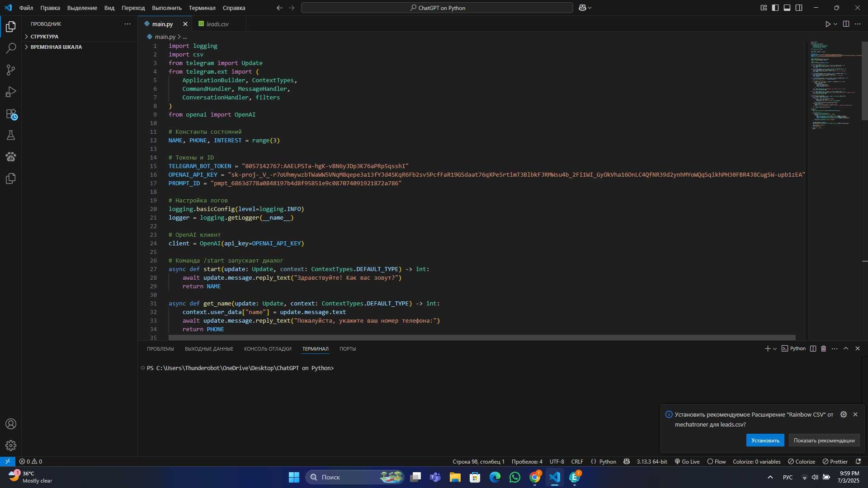Screen dimensions: 868x488
Task: Open Chrome from taskbar
Action: (535, 477)
